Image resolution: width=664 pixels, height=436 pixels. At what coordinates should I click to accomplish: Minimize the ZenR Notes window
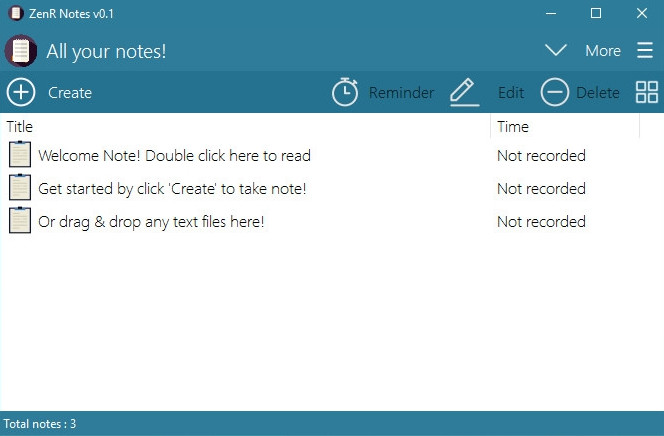(551, 13)
